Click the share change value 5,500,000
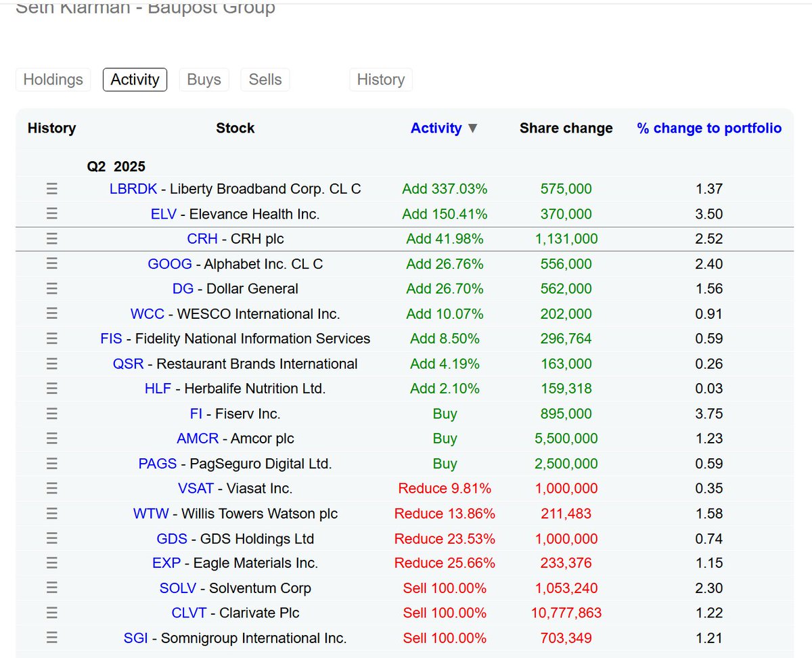The height and width of the screenshot is (658, 812). (x=566, y=439)
